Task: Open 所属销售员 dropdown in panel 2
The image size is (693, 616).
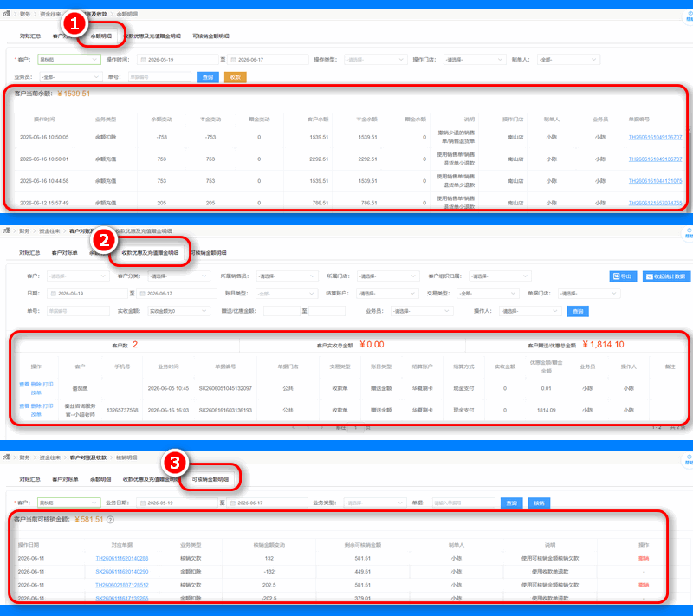Action: coord(288,276)
